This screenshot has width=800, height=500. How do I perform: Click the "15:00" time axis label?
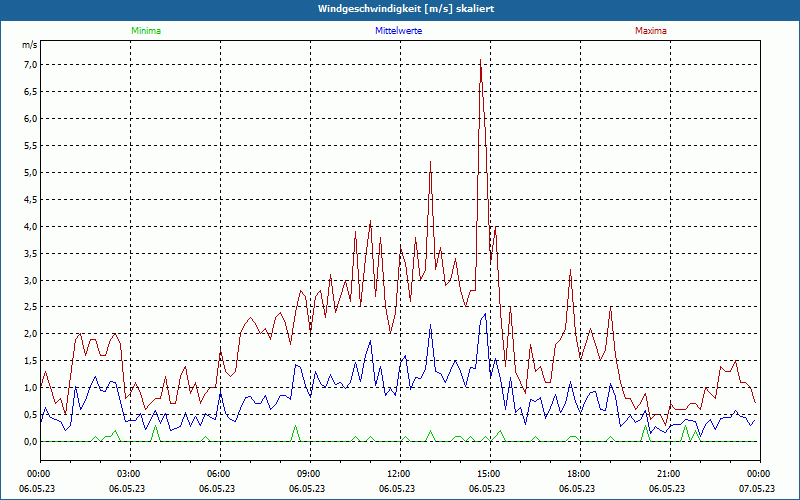click(490, 474)
